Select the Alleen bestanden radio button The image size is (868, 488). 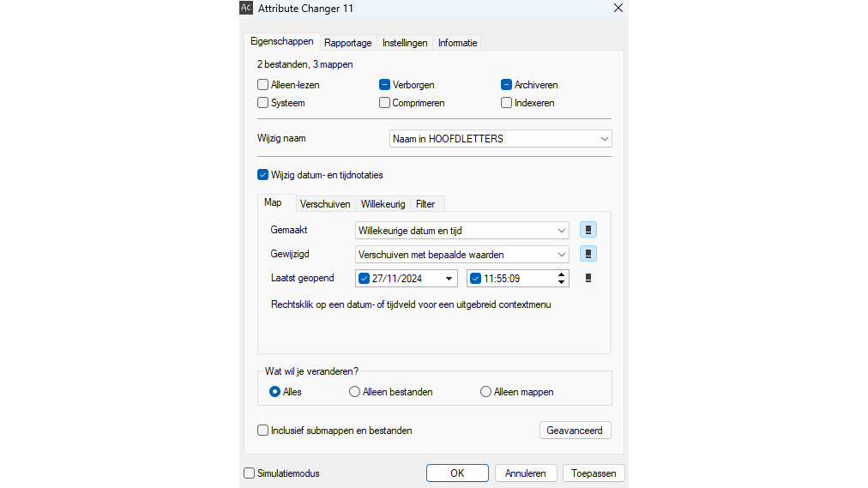click(x=355, y=392)
